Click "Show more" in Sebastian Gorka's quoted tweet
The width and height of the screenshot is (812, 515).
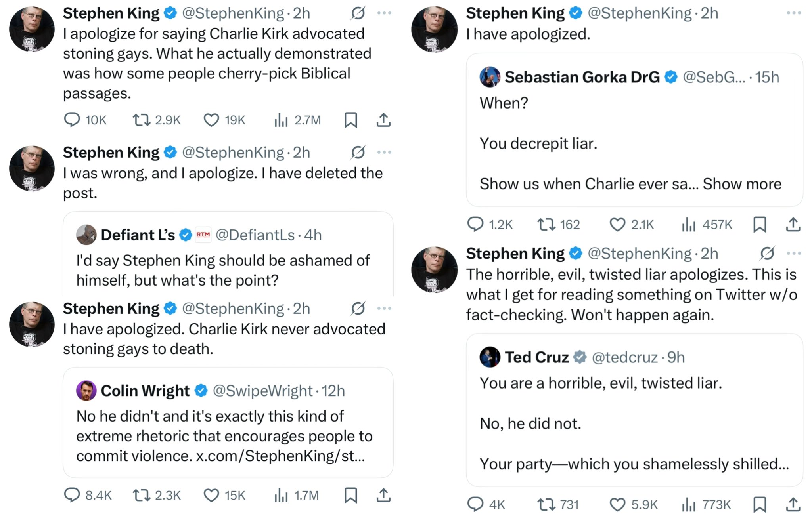click(742, 184)
